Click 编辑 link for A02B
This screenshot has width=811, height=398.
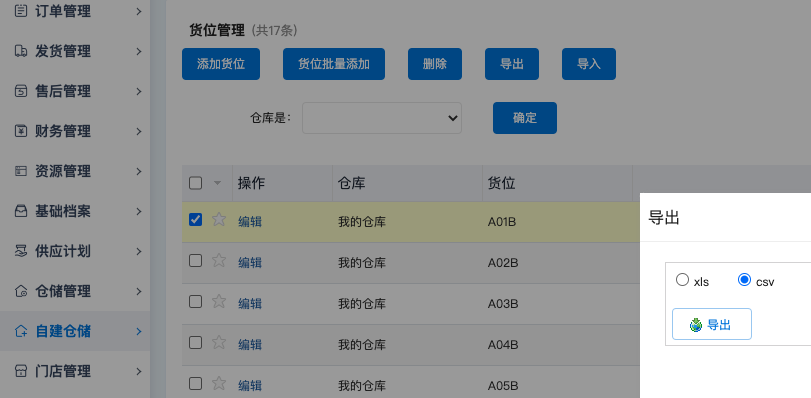click(x=250, y=262)
